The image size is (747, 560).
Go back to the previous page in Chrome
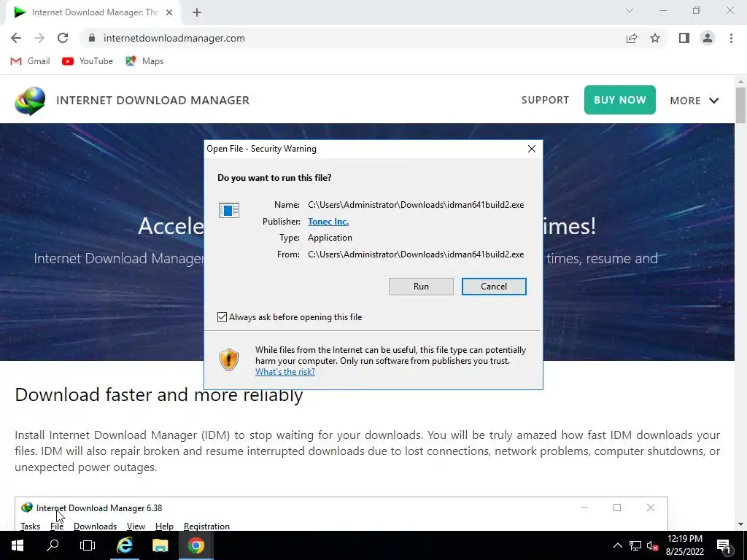click(x=16, y=38)
